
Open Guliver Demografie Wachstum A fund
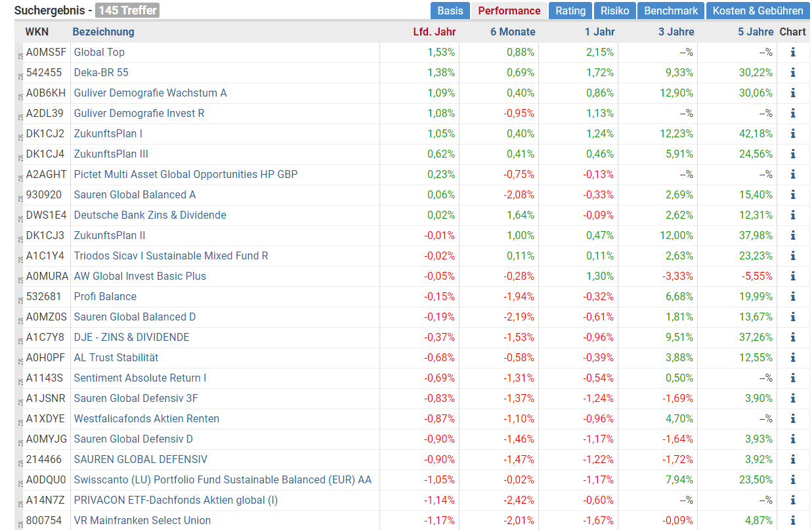(150, 93)
